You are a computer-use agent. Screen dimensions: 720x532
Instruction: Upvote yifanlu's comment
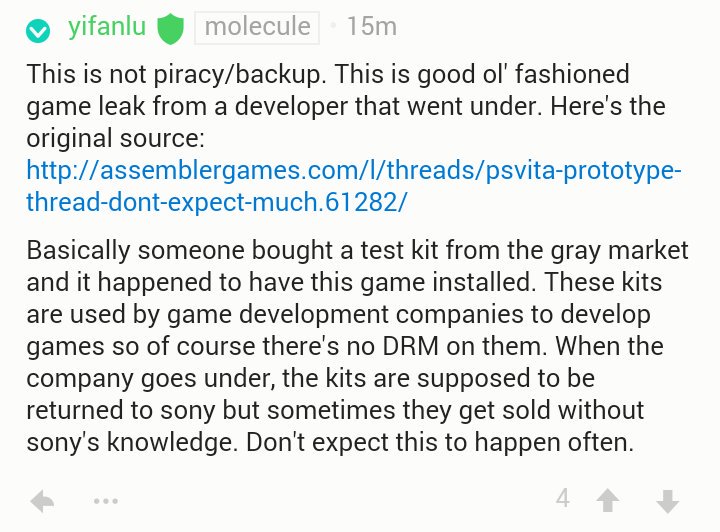point(607,500)
